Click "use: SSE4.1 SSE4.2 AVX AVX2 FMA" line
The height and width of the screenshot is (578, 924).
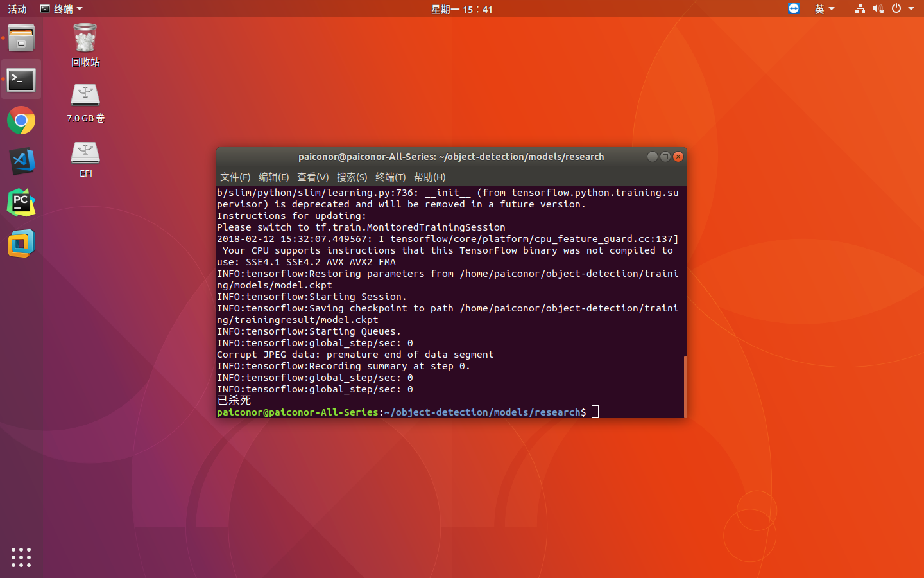pyautogui.click(x=306, y=262)
